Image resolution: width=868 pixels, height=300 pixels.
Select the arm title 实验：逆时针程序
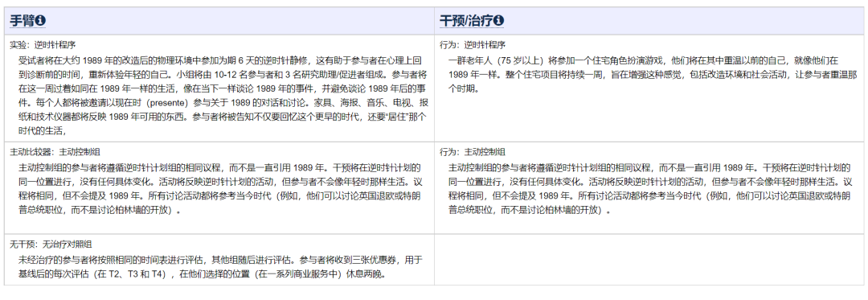point(43,45)
